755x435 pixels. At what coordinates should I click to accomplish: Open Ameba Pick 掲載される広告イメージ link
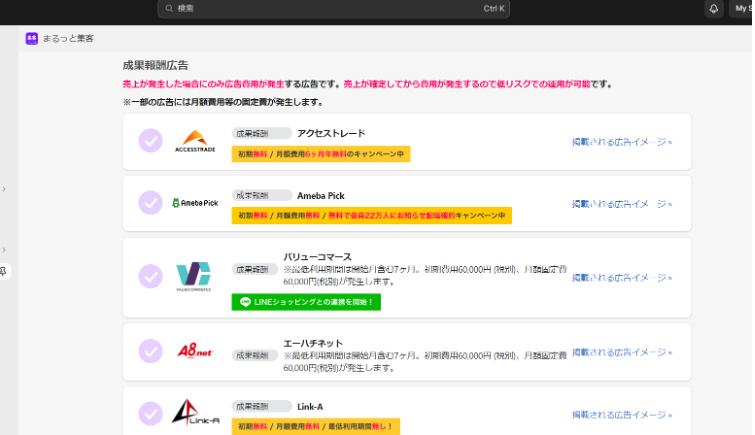pos(622,204)
